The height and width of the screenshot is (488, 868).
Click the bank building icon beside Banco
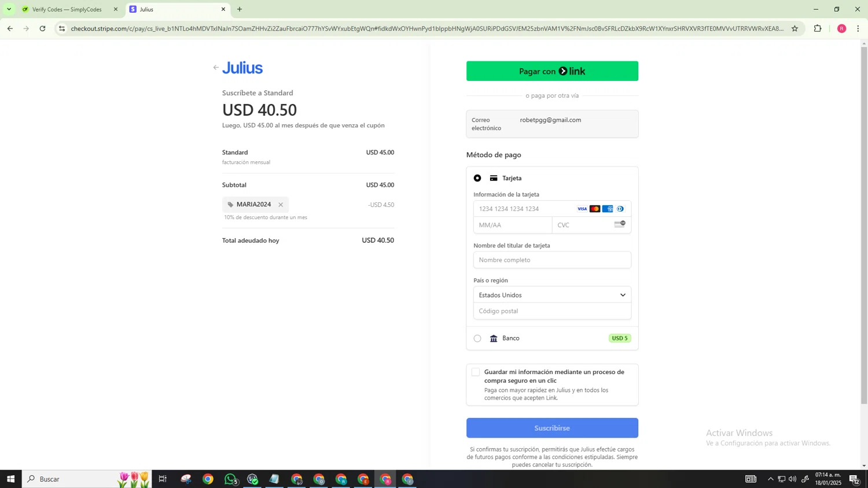click(494, 338)
